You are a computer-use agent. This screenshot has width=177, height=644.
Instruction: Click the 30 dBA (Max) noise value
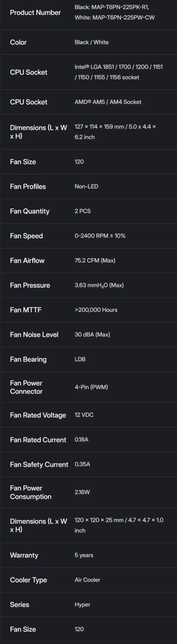92,334
